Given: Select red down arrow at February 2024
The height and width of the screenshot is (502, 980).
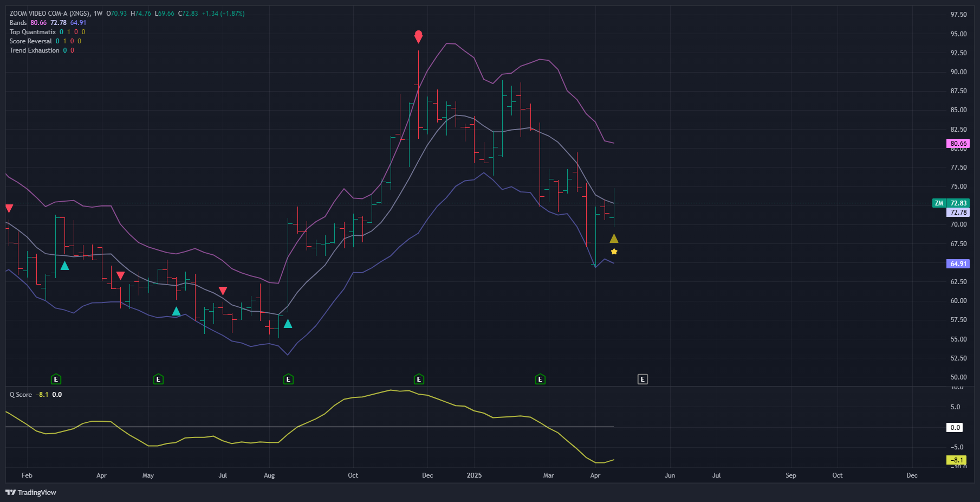Looking at the screenshot, I should point(9,208).
